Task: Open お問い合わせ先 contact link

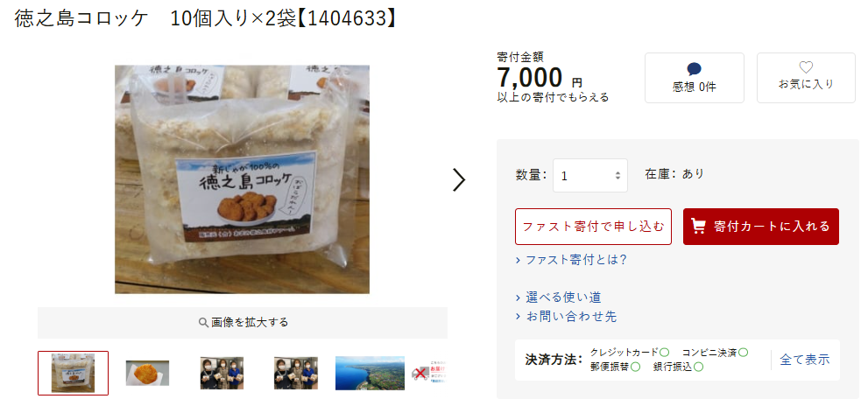Action: (x=566, y=317)
